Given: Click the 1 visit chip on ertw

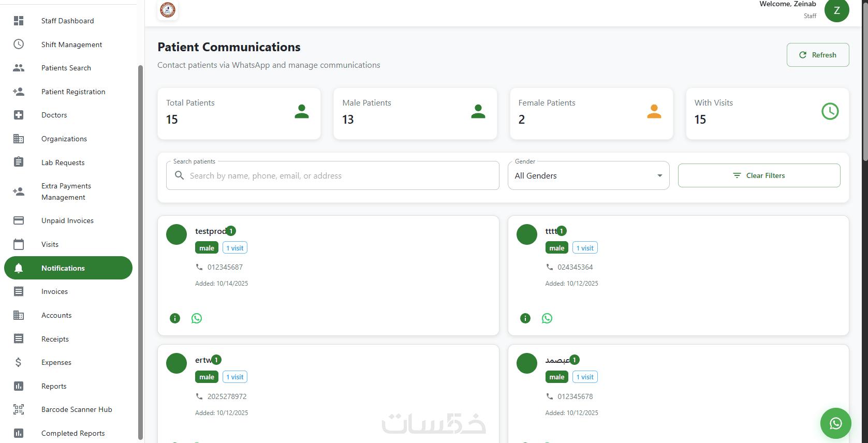Looking at the screenshot, I should (235, 377).
